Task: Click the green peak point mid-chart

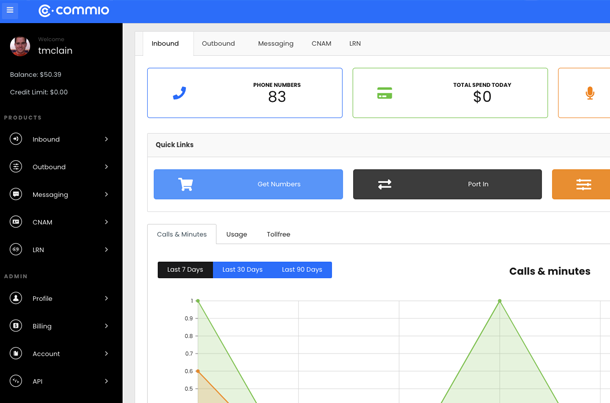Action: point(500,301)
